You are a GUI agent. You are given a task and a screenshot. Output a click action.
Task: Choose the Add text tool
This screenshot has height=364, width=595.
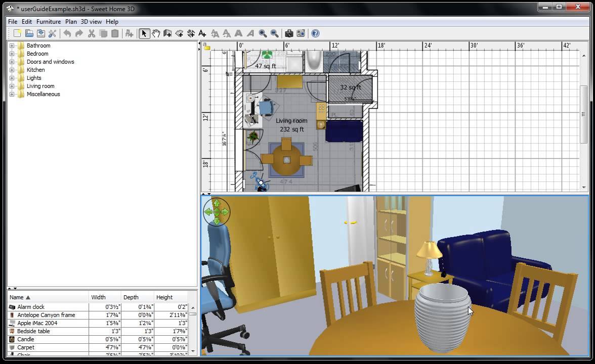click(202, 33)
